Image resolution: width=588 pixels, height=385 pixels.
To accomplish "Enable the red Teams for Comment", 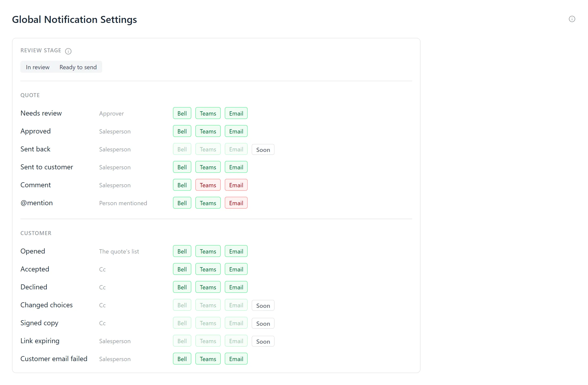I will 208,185.
